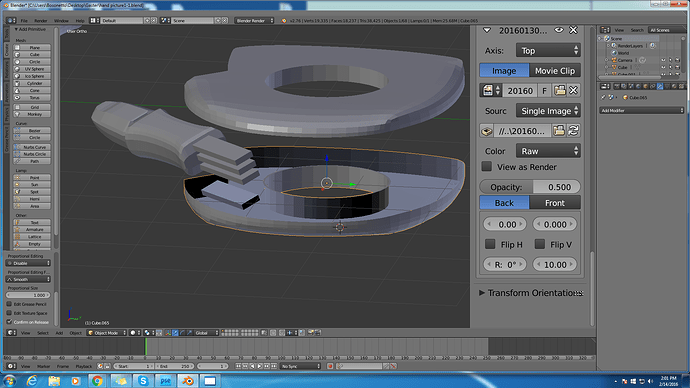Open file browser icon beside image path
690x388 pixels.
(x=559, y=131)
